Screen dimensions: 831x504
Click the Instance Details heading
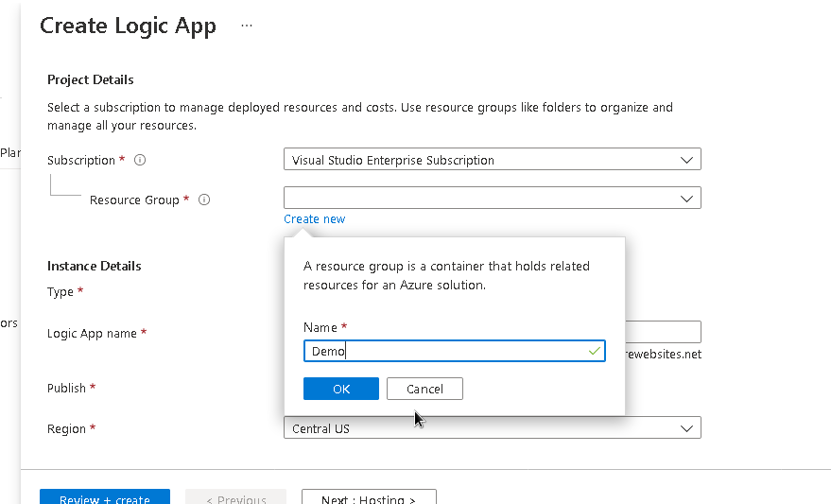coord(95,266)
